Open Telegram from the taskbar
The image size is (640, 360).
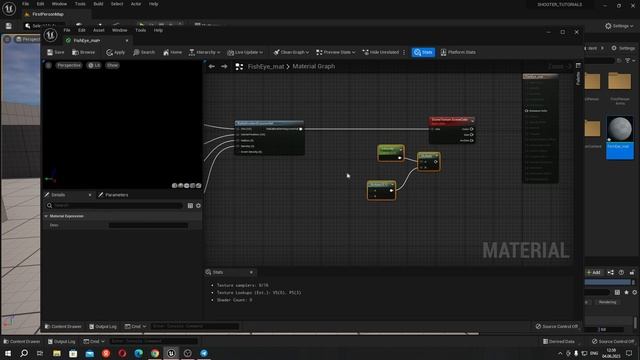(204, 353)
